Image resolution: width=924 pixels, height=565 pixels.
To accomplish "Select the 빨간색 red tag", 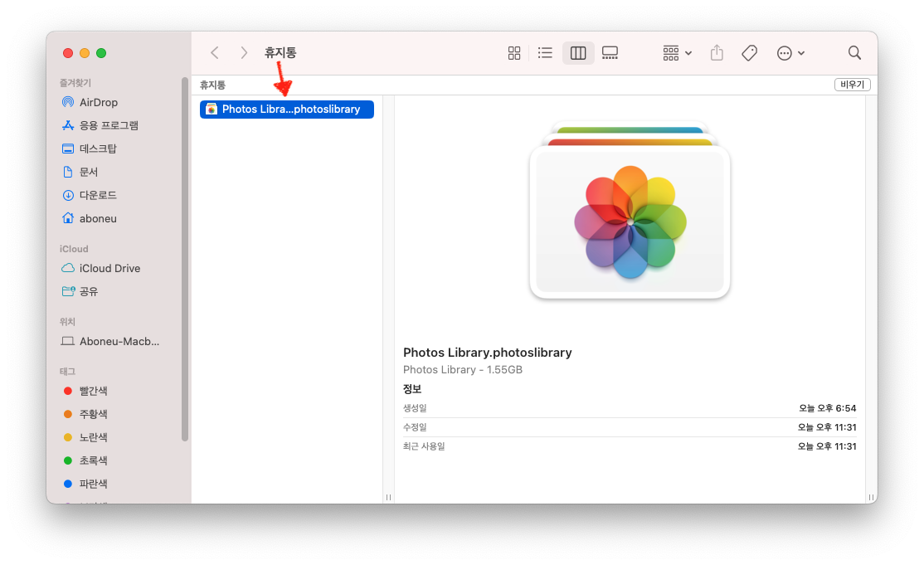I will point(93,392).
